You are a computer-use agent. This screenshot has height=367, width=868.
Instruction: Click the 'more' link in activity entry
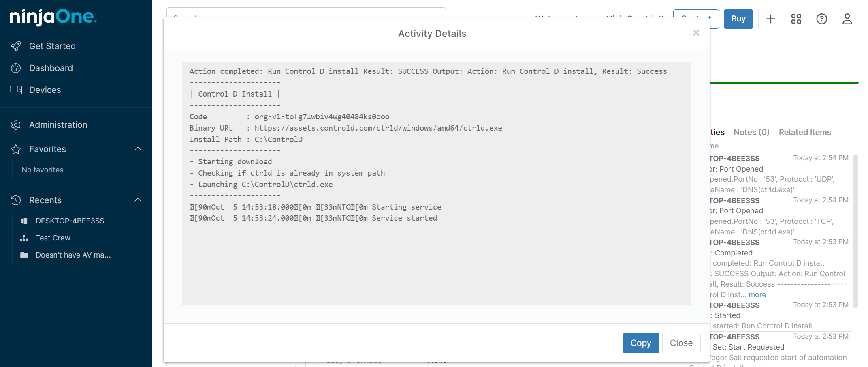(757, 295)
